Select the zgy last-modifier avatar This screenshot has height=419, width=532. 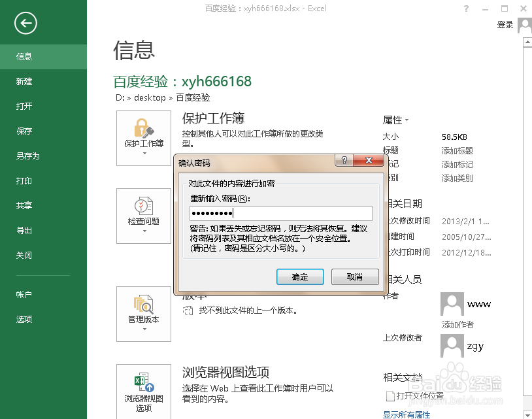[452, 345]
